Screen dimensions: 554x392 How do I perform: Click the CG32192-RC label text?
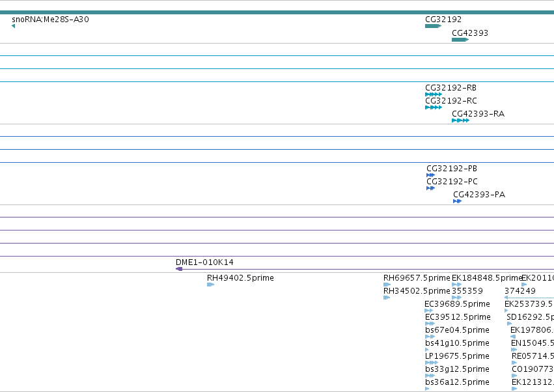coord(451,101)
